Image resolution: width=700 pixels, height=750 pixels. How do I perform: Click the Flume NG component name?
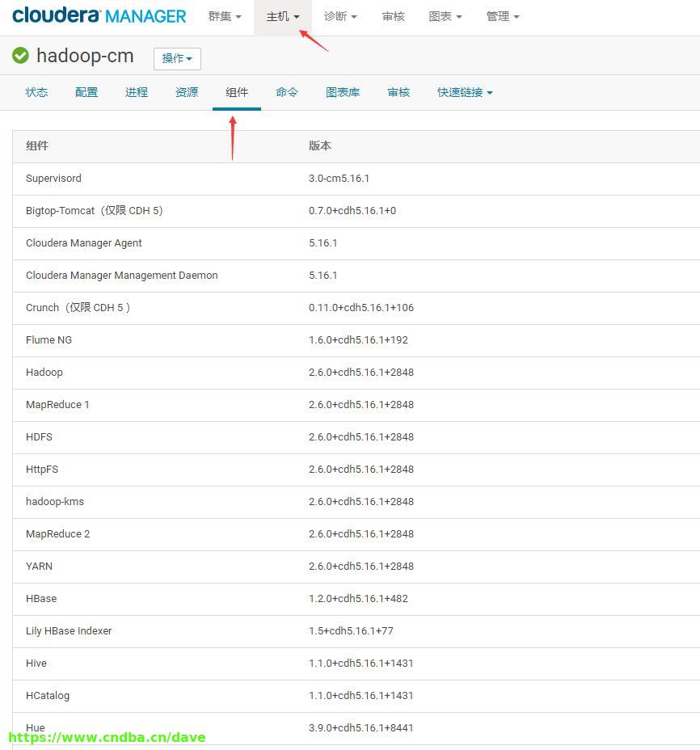[x=48, y=340]
